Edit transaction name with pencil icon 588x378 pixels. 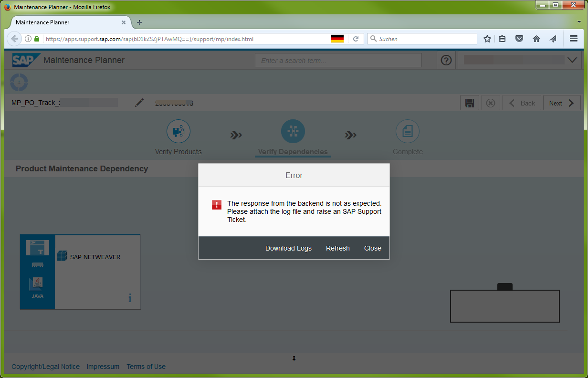(139, 103)
